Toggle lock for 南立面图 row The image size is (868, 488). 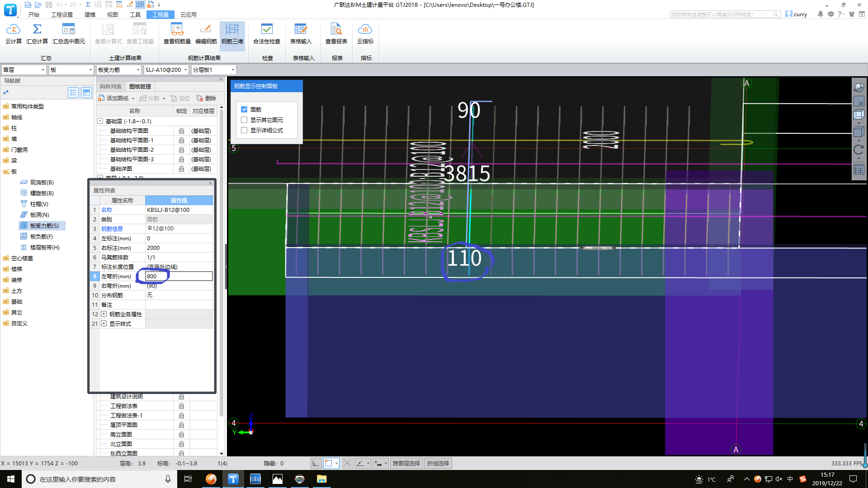181,435
